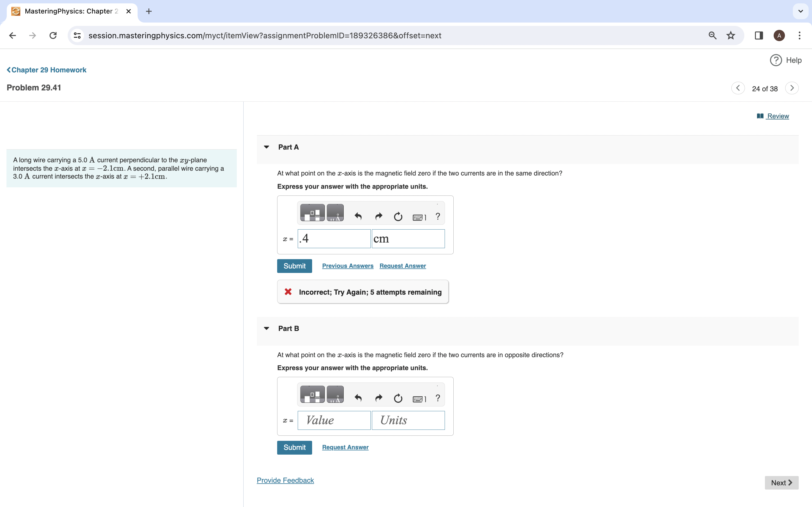Open the Chrome three-dot menu
812x507 pixels.
[799, 35]
